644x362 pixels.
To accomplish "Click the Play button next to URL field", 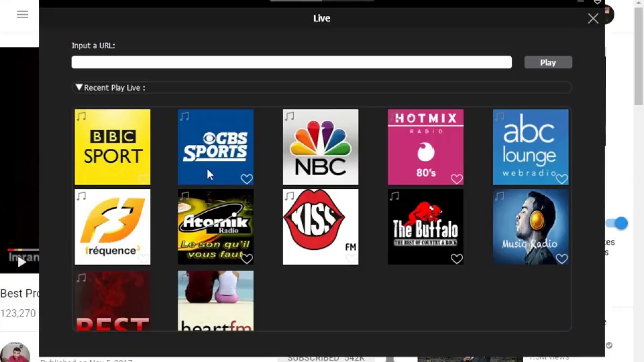I will [548, 62].
